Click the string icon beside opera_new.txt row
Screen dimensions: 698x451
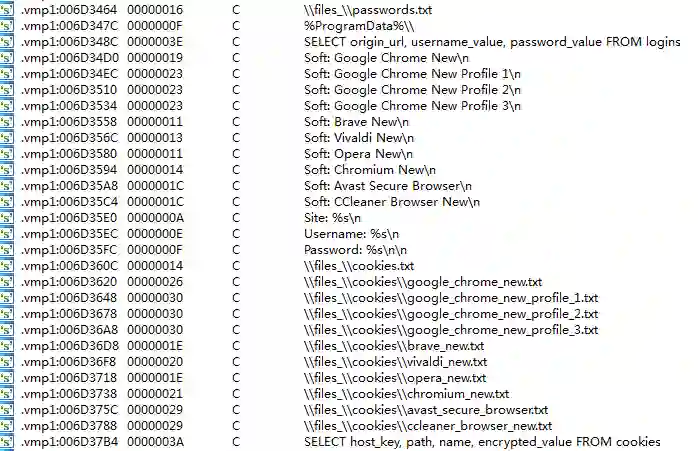click(x=8, y=378)
